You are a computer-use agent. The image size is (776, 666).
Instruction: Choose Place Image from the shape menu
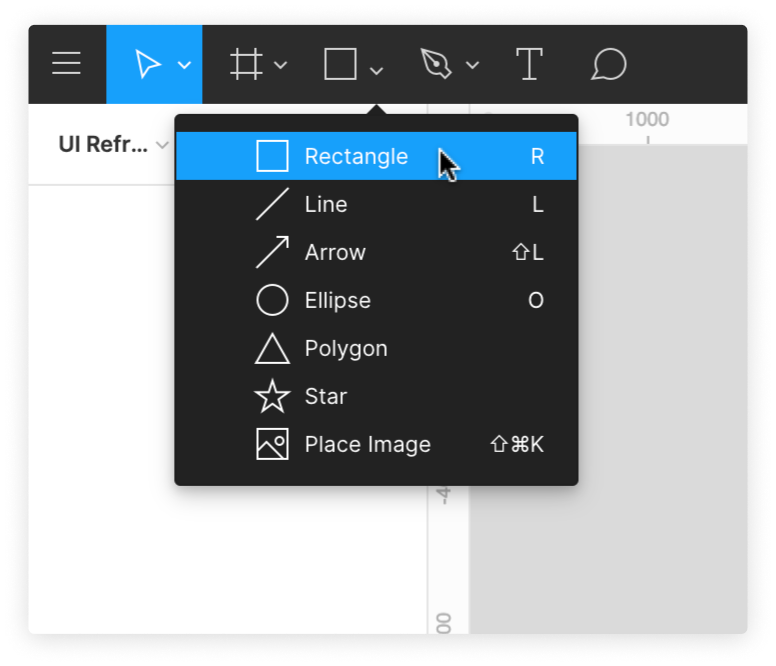point(377,444)
